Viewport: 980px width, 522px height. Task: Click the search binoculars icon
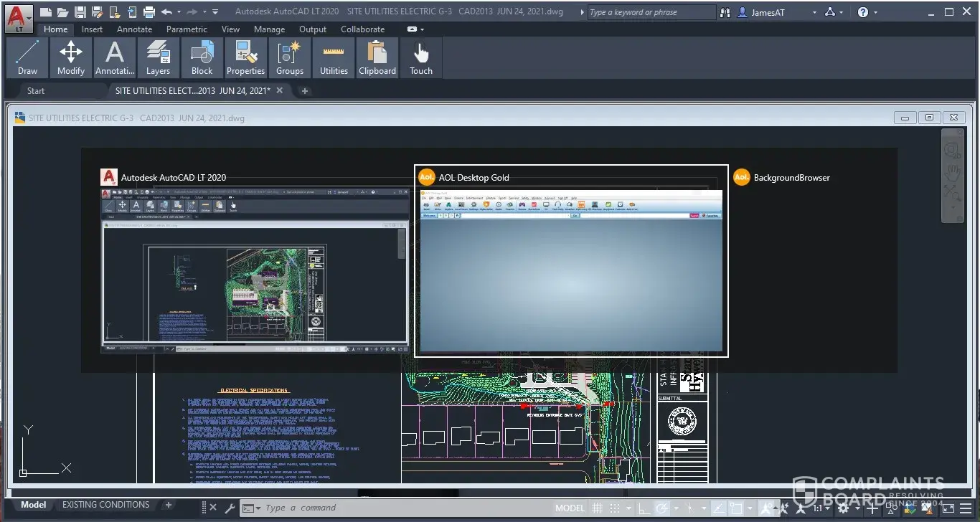click(725, 12)
